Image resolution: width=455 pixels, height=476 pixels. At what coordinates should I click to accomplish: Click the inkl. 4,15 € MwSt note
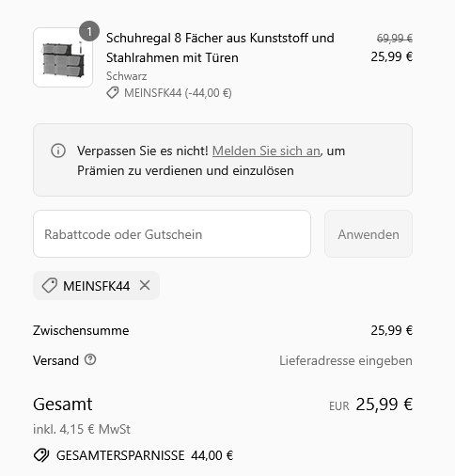82,429
